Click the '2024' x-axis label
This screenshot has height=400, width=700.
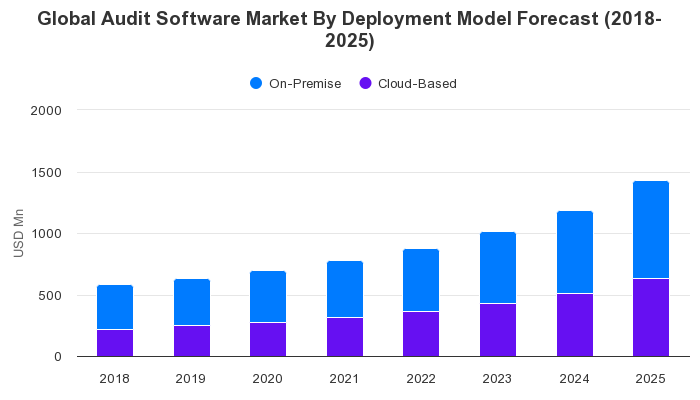click(x=574, y=379)
